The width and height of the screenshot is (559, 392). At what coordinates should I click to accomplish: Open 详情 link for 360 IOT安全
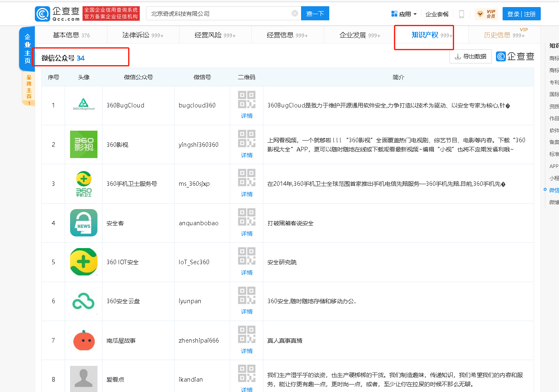click(x=247, y=273)
